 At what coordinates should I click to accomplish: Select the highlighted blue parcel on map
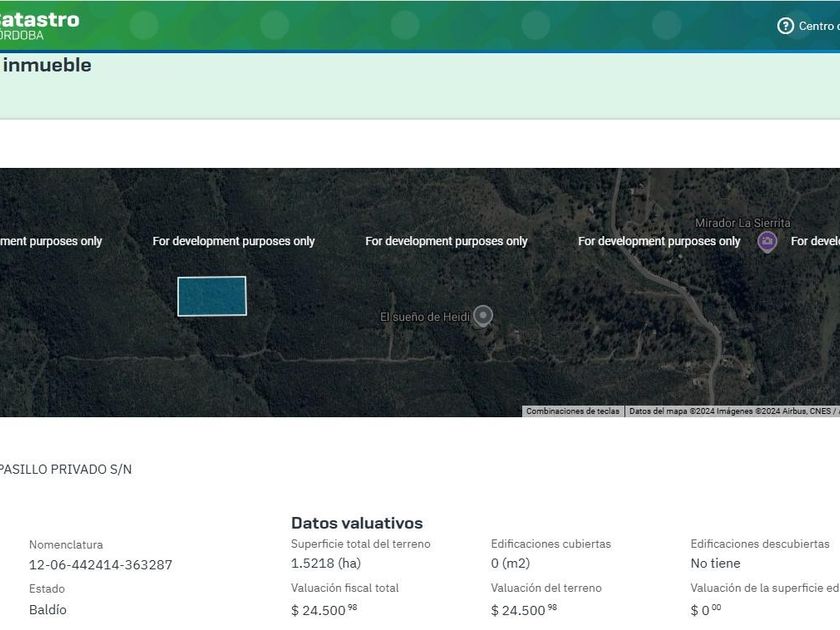212,296
